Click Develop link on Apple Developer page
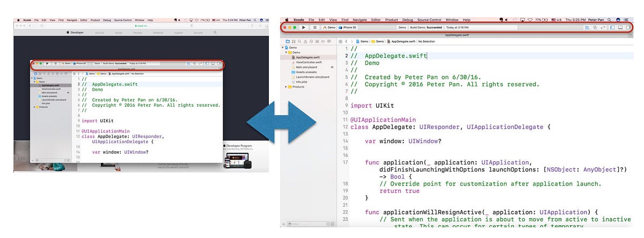The width and height of the screenshot is (644, 238). point(137,33)
